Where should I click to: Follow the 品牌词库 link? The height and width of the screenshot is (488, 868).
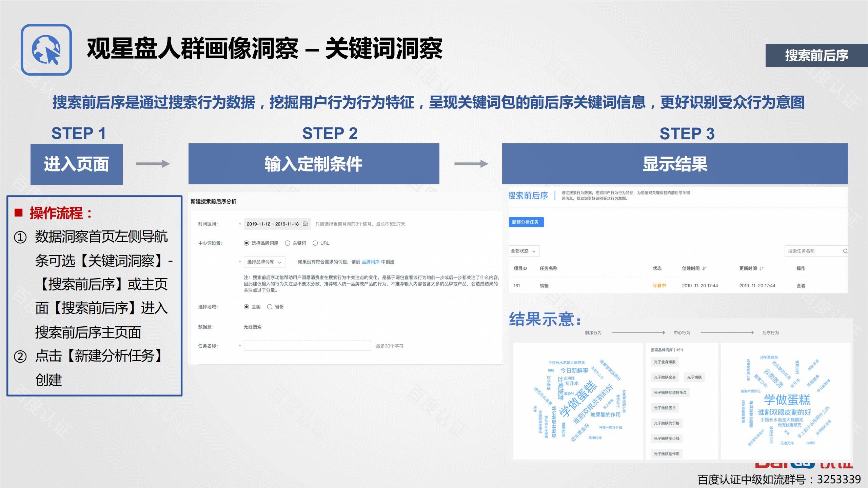pyautogui.click(x=371, y=262)
